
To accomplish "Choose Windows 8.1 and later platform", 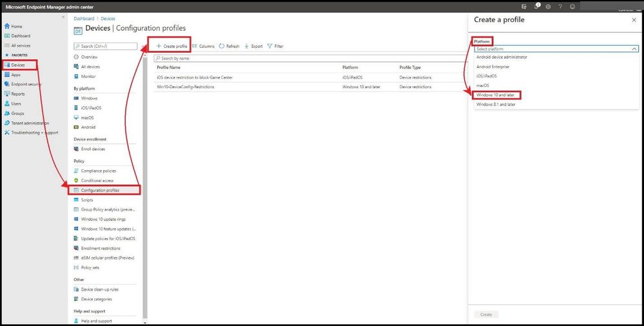I will coord(496,104).
